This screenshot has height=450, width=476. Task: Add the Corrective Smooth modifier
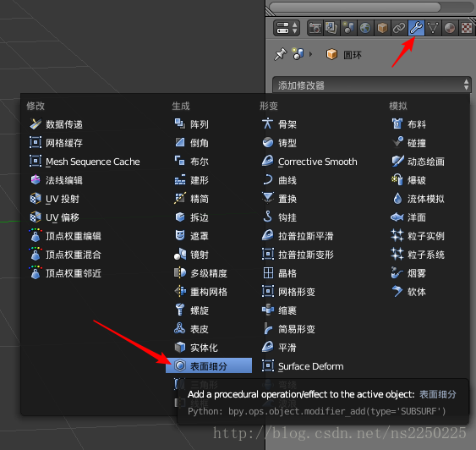309,162
